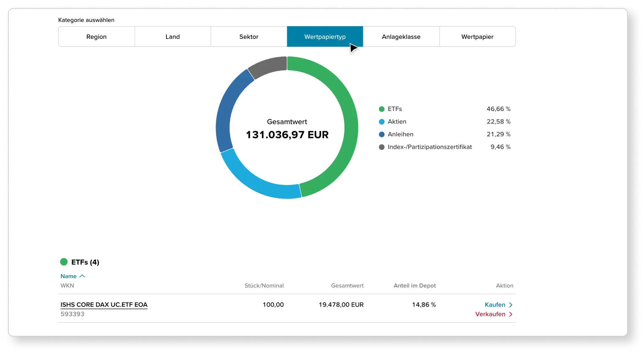Click the green ETFs legend dot

tap(381, 109)
